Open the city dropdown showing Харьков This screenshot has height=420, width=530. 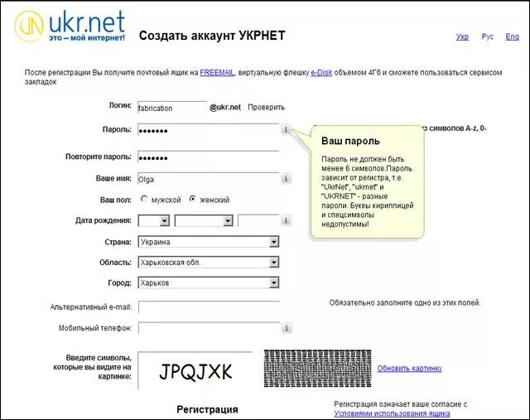click(208, 282)
